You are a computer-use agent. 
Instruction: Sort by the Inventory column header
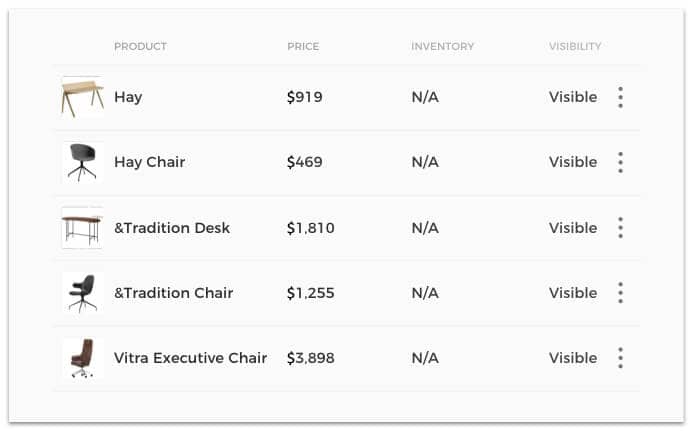pos(442,46)
